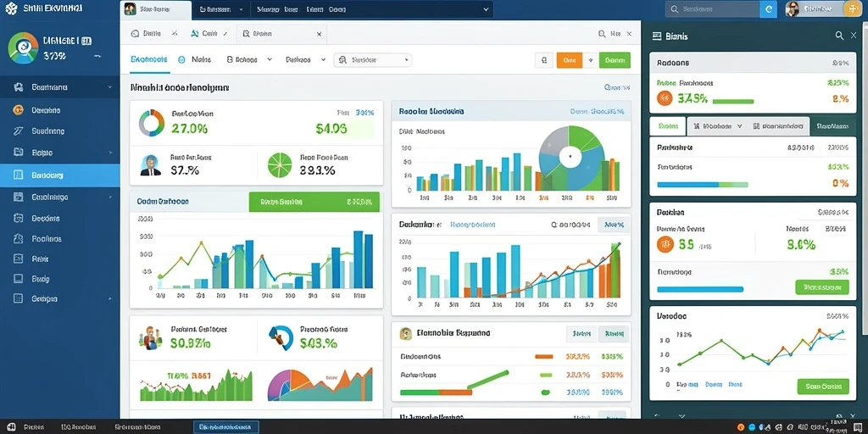Expand the chevron on the first left sidebar item

pyautogui.click(x=109, y=87)
